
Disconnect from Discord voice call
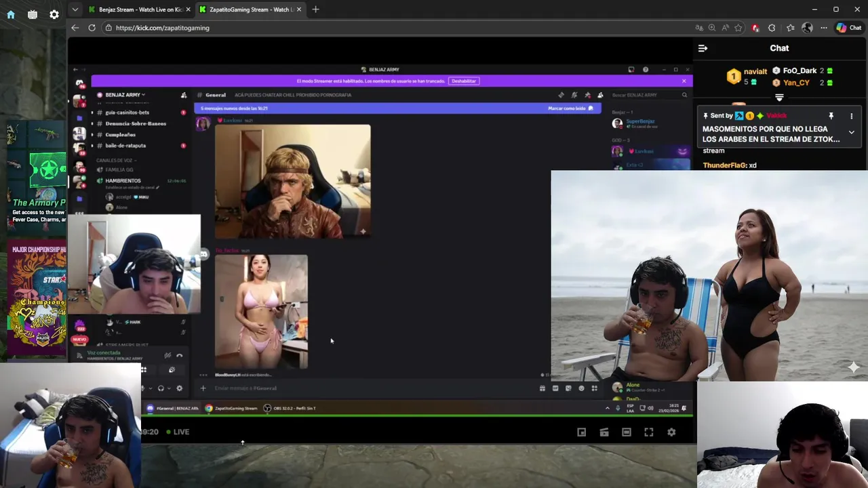[180, 355]
